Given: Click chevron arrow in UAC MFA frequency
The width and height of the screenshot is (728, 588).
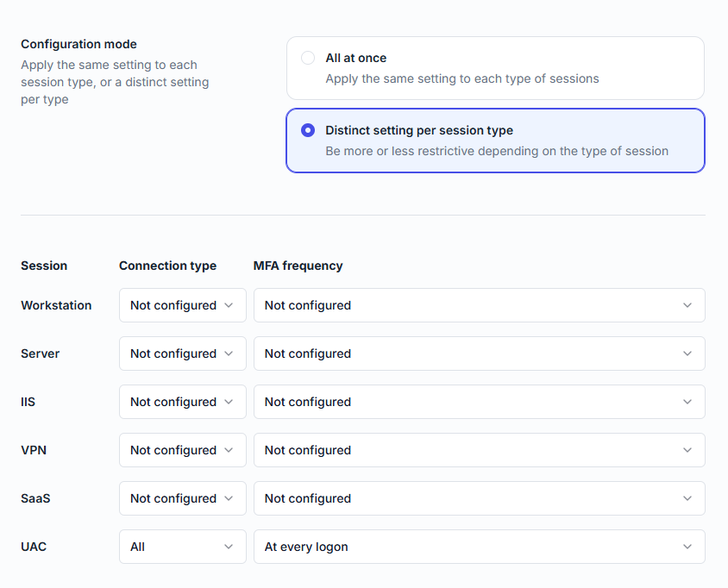Looking at the screenshot, I should tap(687, 547).
